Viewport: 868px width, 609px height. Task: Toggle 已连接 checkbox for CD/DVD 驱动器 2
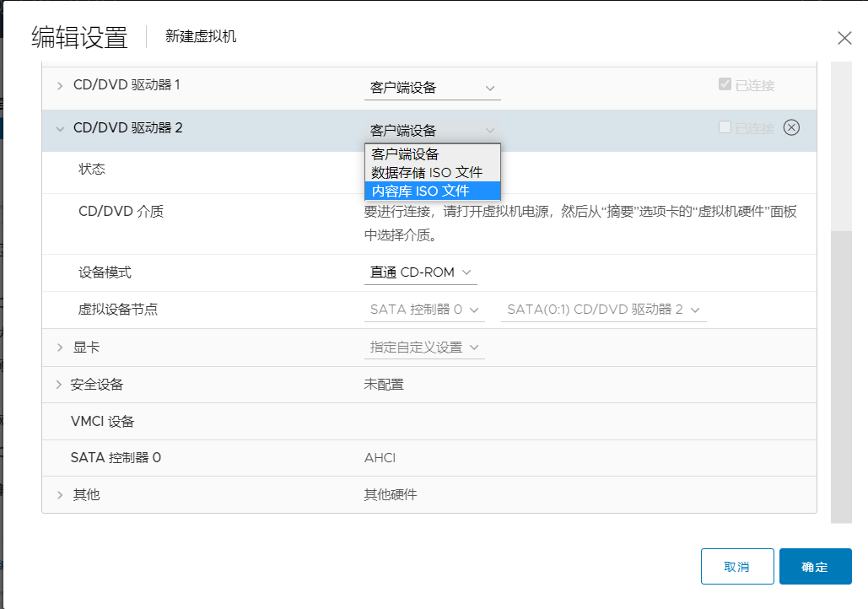tap(725, 127)
